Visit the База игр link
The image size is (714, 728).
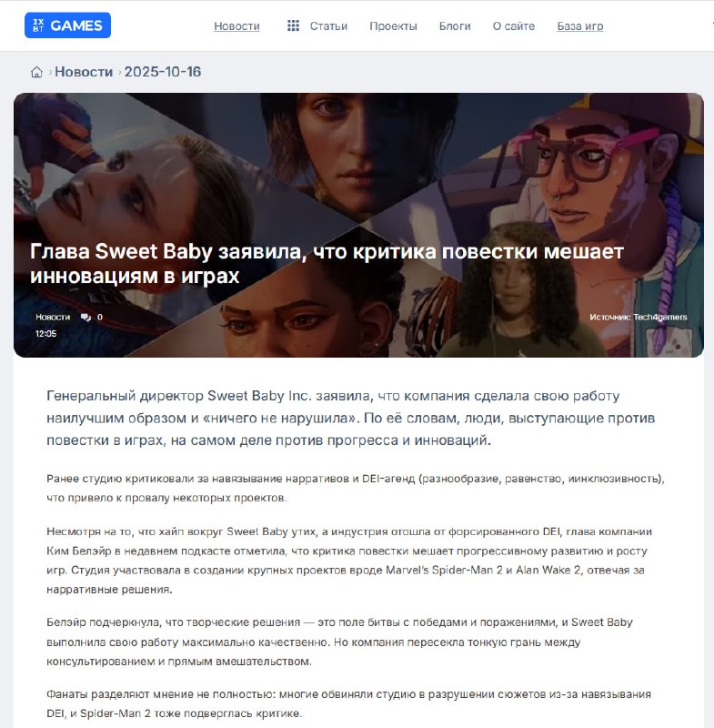[x=580, y=26]
